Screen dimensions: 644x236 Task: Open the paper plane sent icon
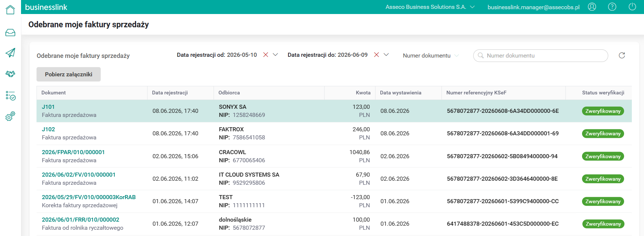pos(10,53)
